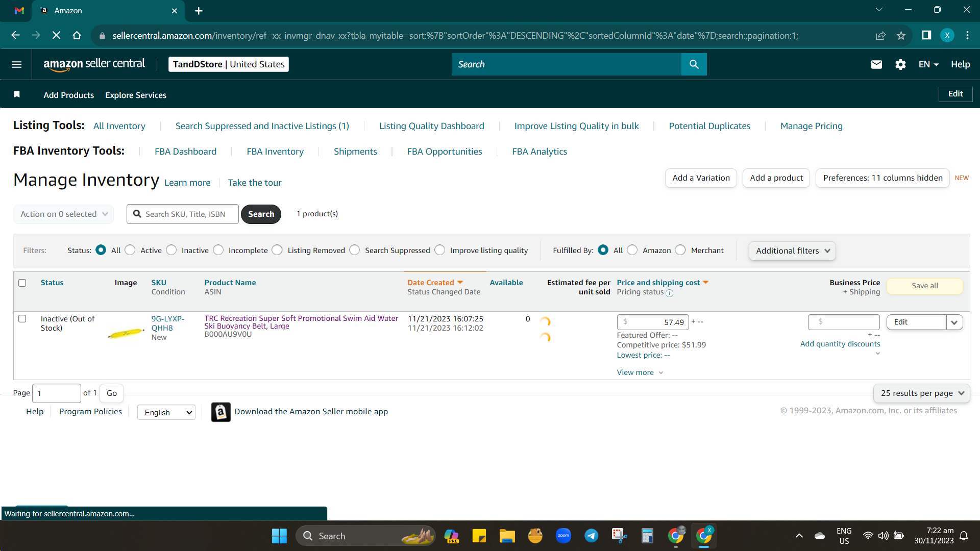The width and height of the screenshot is (980, 551).
Task: Select the Search Suppressed status filter
Action: pos(355,250)
